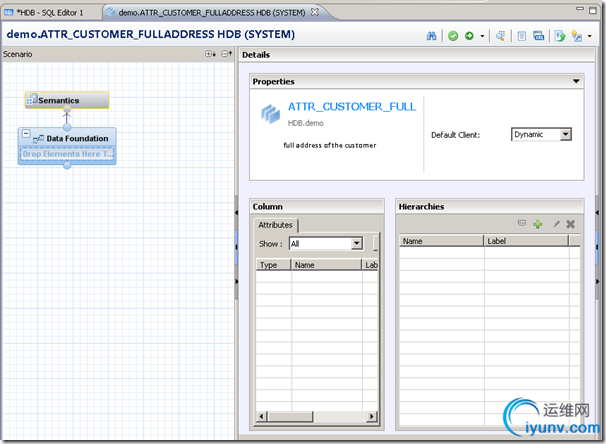Select the Attributes tab in Column

(276, 225)
